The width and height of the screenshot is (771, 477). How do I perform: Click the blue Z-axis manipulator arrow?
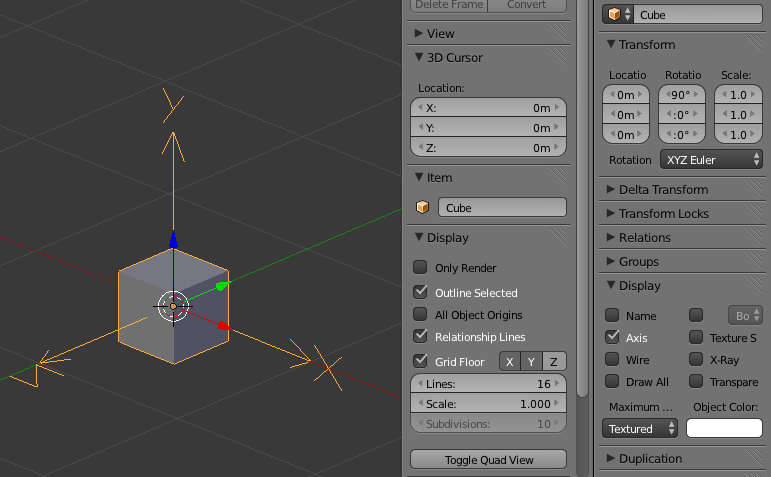(174, 240)
